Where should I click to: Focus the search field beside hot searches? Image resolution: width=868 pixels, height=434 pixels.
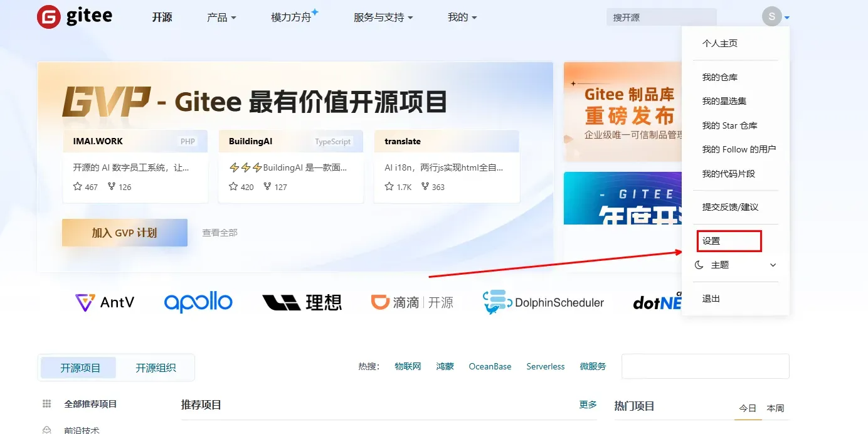coord(706,366)
